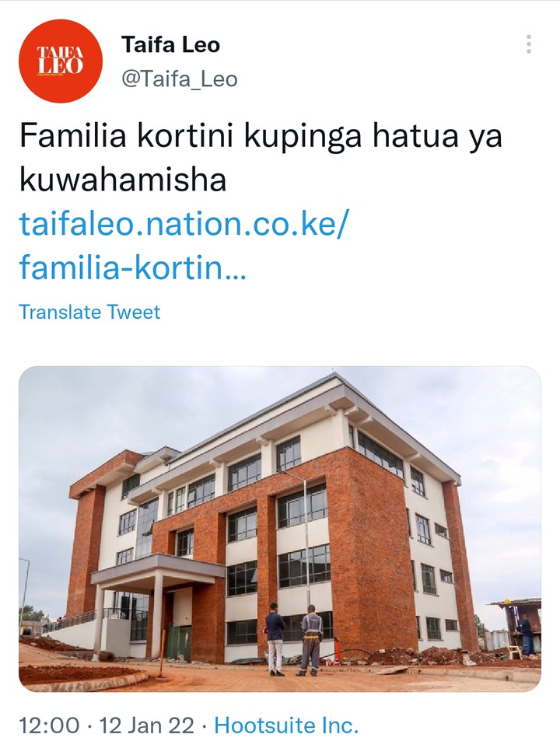Tap the headline text 'Familia kortini kupinga hatua ya'
The image size is (560, 755).
pyautogui.click(x=261, y=137)
